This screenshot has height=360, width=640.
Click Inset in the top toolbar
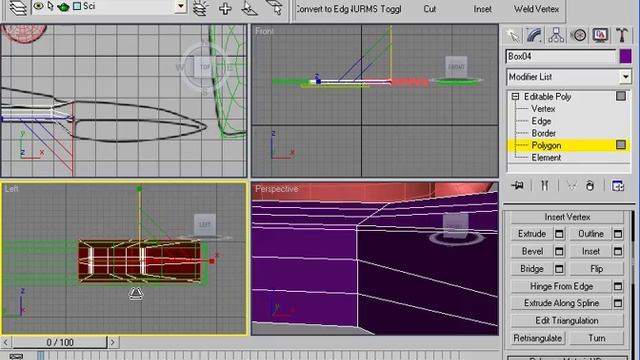click(482, 9)
